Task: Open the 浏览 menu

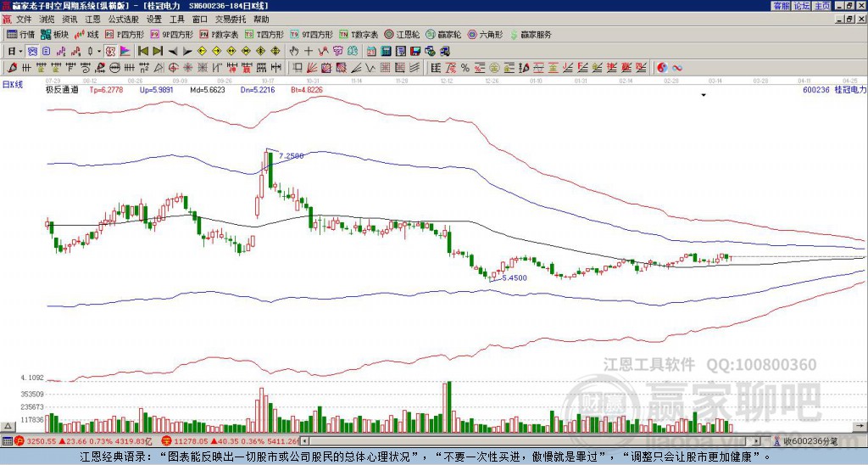Action: coord(47,20)
